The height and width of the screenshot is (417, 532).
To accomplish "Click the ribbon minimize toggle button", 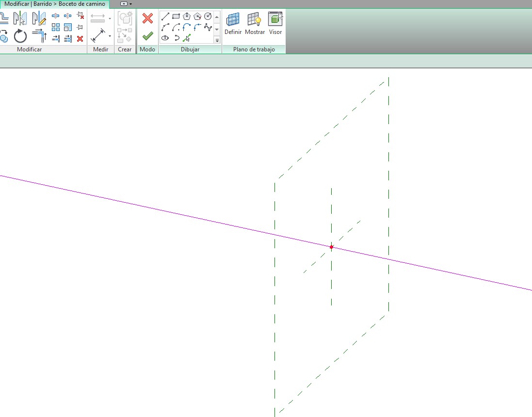I will click(124, 4).
